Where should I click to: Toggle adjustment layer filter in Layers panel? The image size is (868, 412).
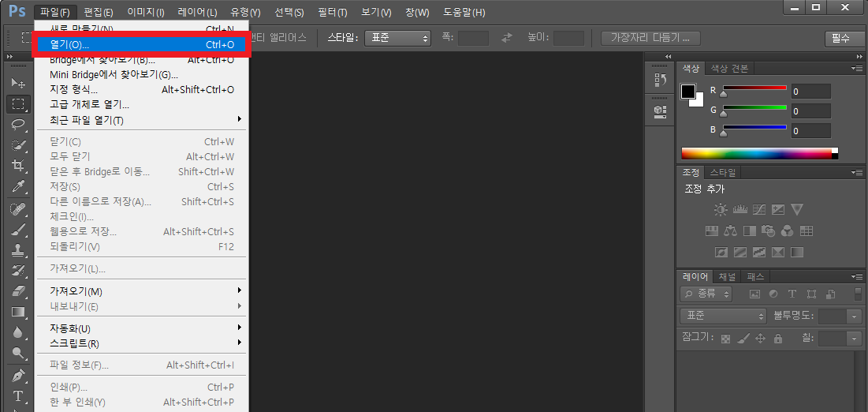[773, 294]
